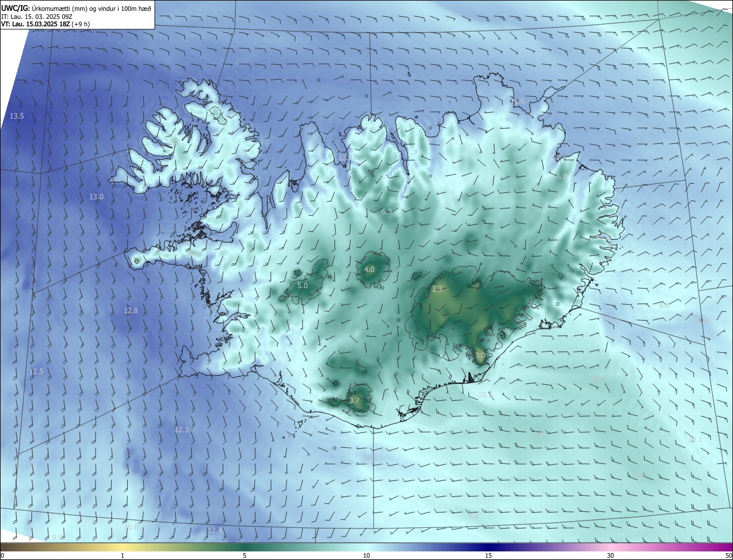The width and height of the screenshot is (733, 560).
Task: Click the 9.8 value label on the map
Action: pyautogui.click(x=664, y=306)
